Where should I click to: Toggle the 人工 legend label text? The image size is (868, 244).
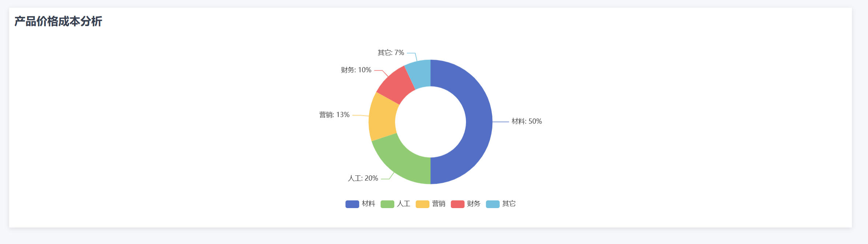click(x=403, y=204)
